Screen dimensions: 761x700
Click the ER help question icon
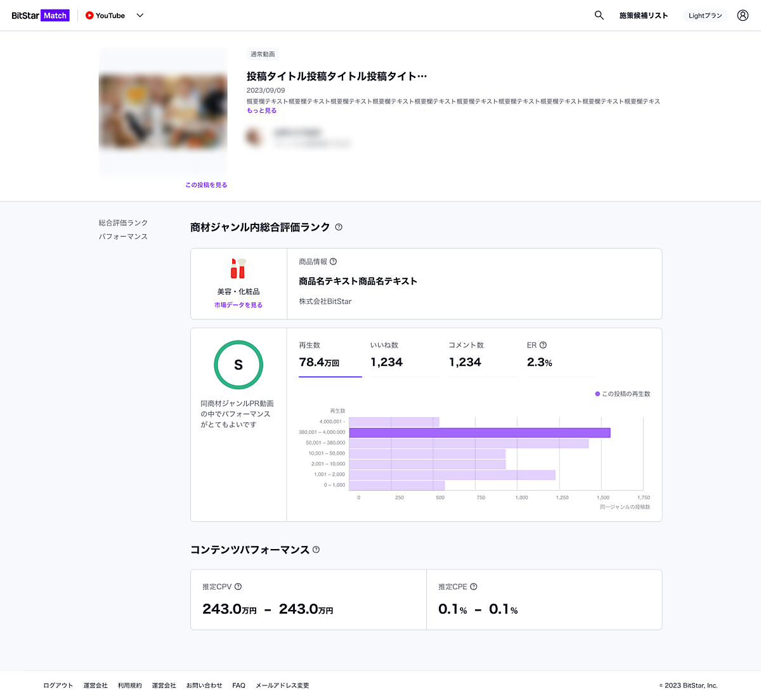point(543,345)
